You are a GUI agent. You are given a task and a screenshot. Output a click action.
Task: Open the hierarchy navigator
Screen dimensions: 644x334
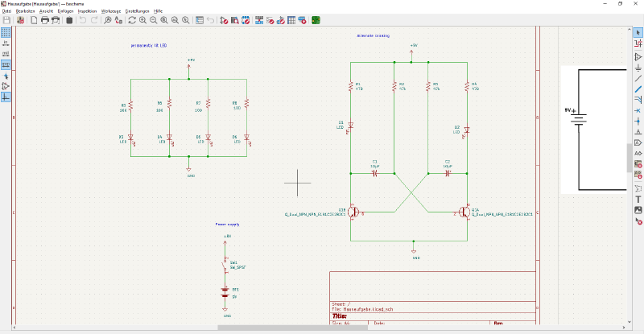tap(200, 20)
